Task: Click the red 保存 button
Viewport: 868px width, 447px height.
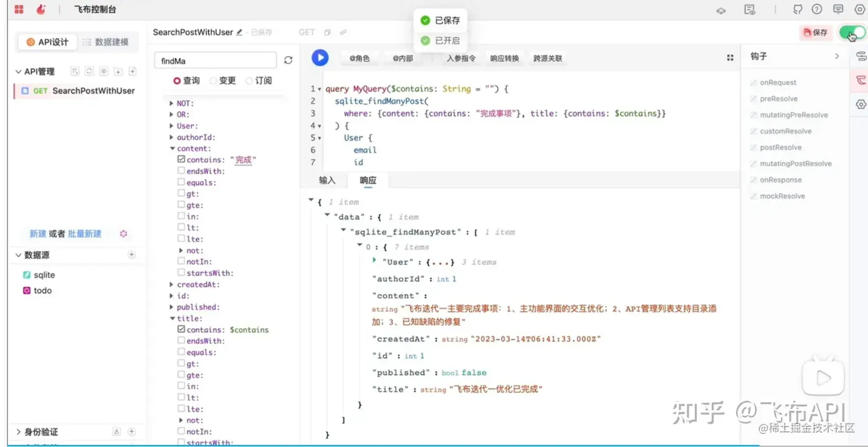Action: click(x=816, y=33)
